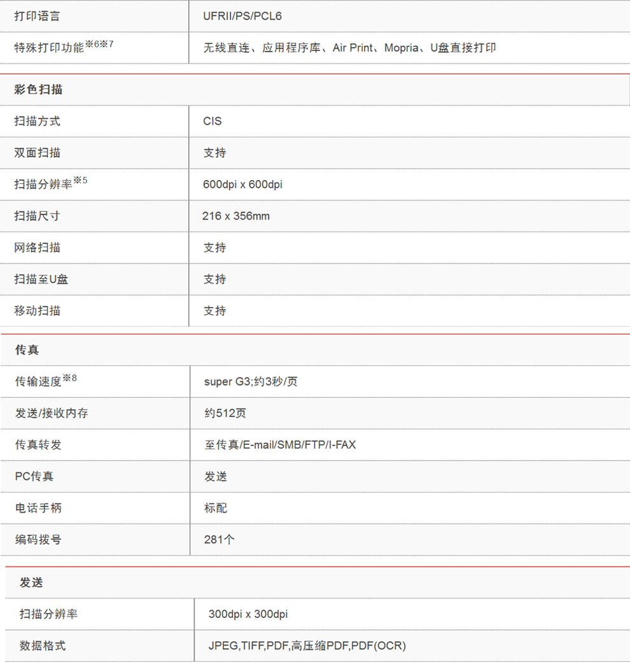Select the 标配 value
Screen dimensions: 630x672
(216, 508)
